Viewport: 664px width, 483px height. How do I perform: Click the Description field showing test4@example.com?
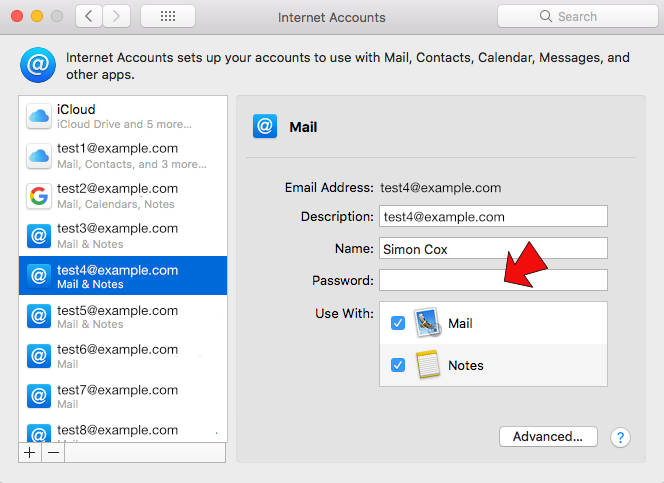point(493,216)
